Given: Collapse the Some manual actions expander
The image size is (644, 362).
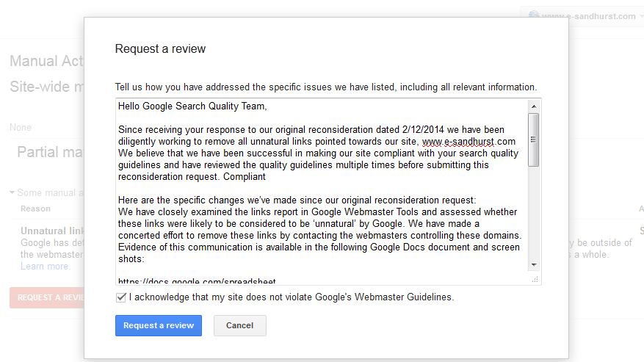Looking at the screenshot, I should [x=12, y=192].
